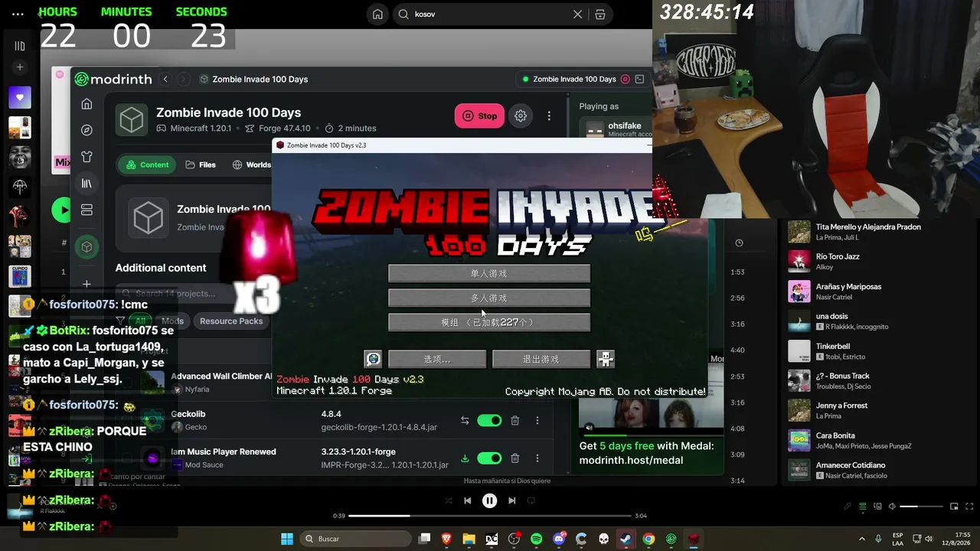Open Modrinth servers icon in sidebar
This screenshot has width=980, height=551.
click(x=87, y=210)
